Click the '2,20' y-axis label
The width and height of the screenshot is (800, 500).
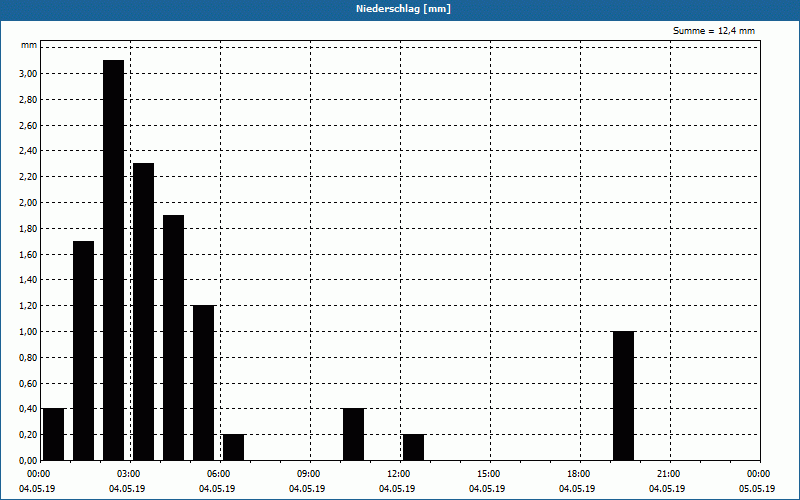click(x=28, y=177)
